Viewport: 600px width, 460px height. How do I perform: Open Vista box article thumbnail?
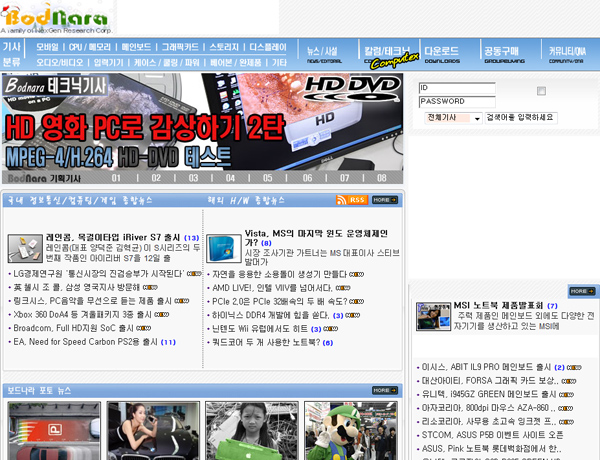pos(224,249)
